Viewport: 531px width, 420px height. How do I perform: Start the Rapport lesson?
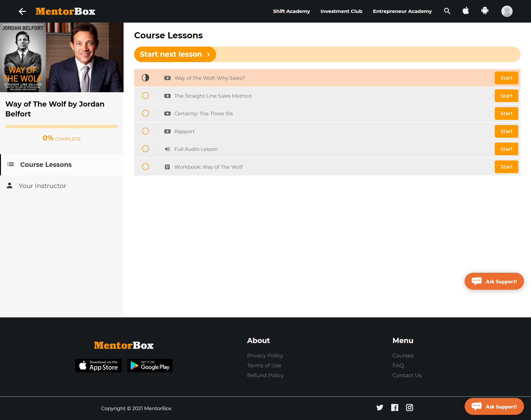click(x=506, y=131)
